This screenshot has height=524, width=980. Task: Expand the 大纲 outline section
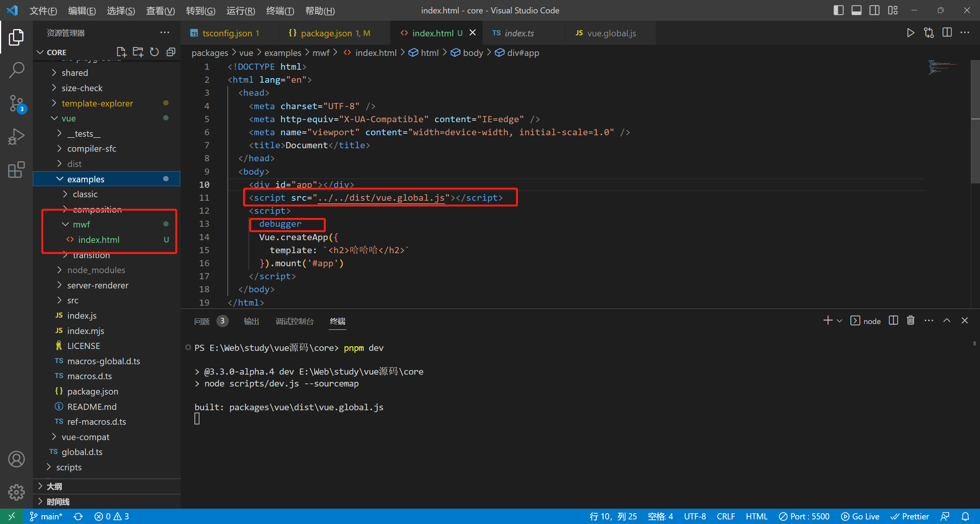point(107,486)
